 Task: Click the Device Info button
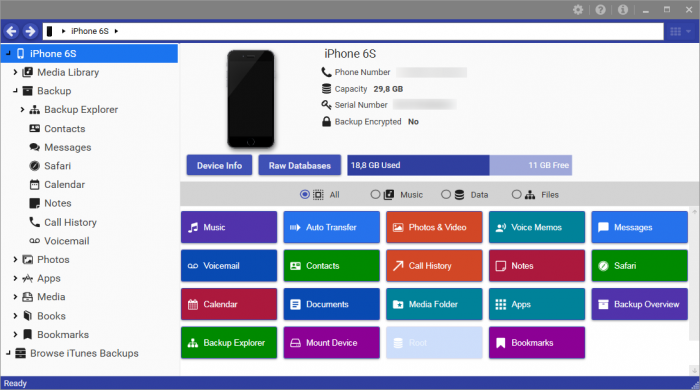pos(219,166)
